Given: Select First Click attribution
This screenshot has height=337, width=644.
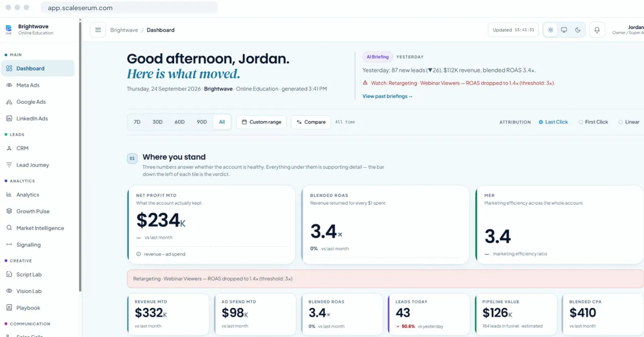Looking at the screenshot, I should tap(593, 122).
